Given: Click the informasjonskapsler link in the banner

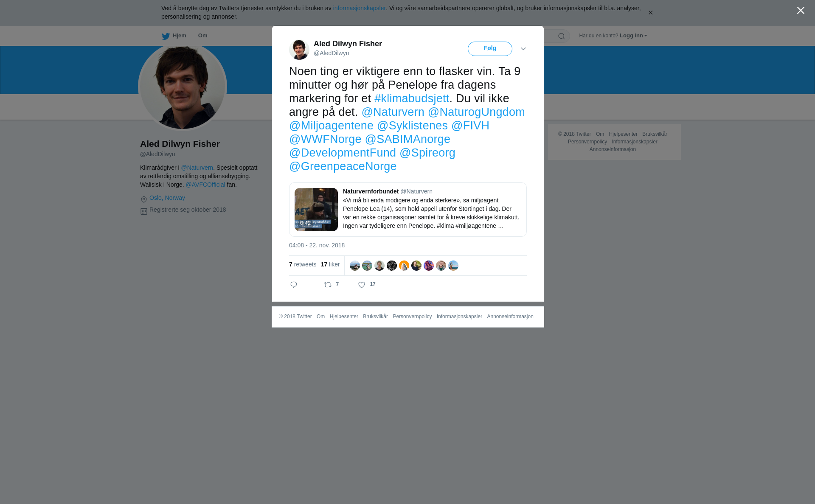Looking at the screenshot, I should pyautogui.click(x=359, y=8).
